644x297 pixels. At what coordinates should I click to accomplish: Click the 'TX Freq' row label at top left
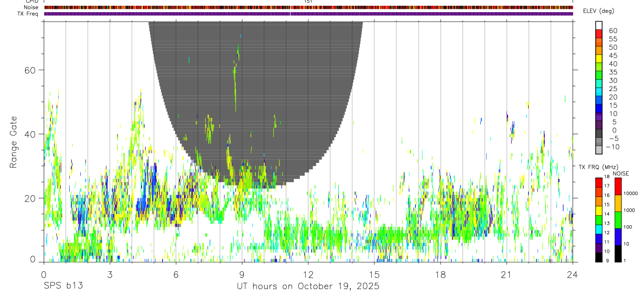pos(28,14)
